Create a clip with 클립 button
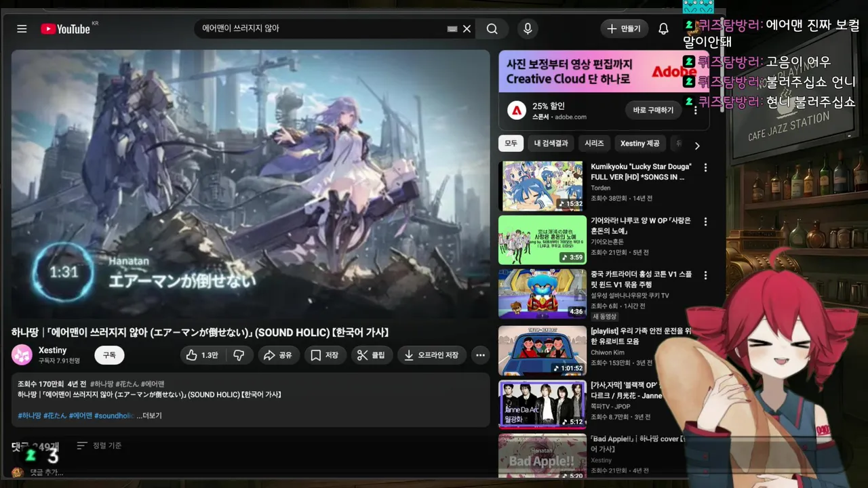The image size is (868, 488). click(x=372, y=355)
